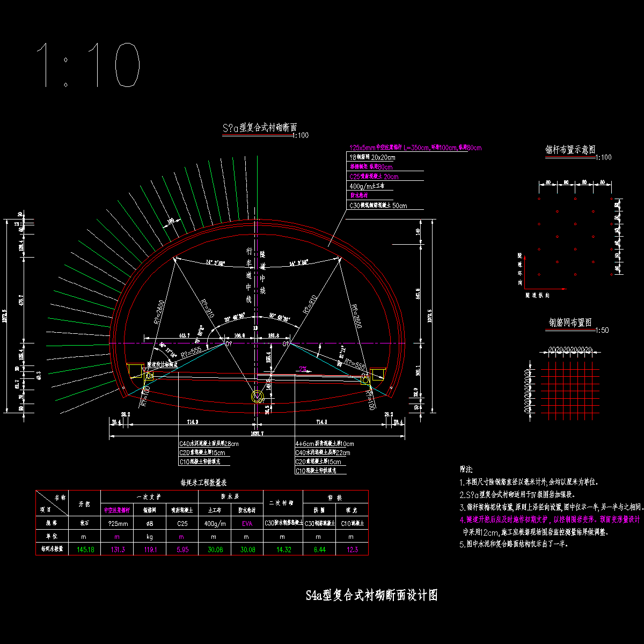Select note 4 in magenta text
Image resolution: width=644 pixels, height=644 pixels.
coord(550,519)
